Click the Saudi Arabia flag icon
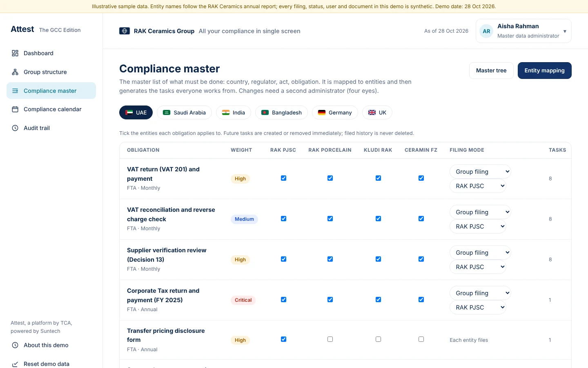The width and height of the screenshot is (588, 368). [167, 112]
